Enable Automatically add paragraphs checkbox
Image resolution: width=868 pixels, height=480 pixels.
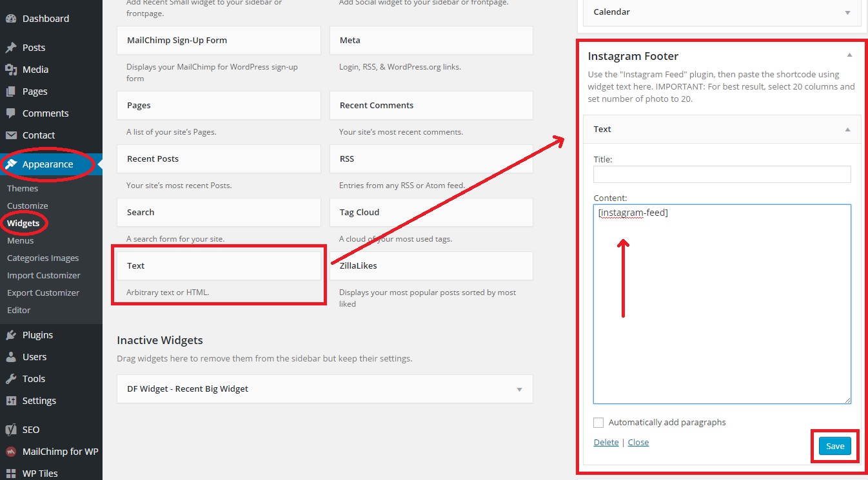tap(598, 423)
